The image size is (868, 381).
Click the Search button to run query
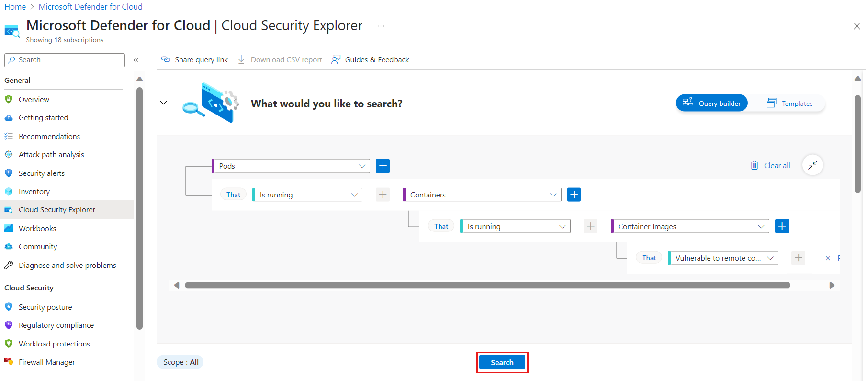[x=502, y=362]
